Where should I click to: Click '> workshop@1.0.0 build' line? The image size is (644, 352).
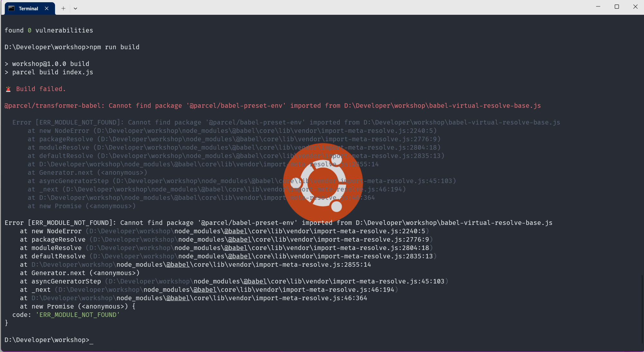[47, 64]
